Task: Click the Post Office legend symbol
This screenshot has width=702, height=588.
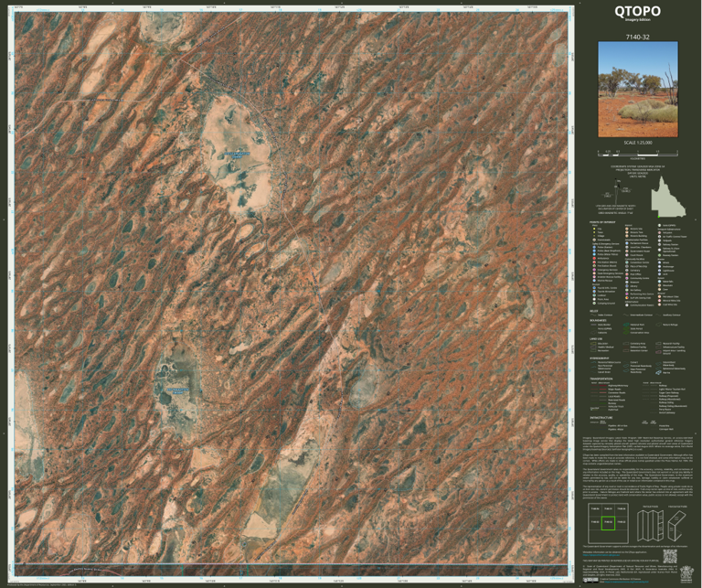Action: click(627, 274)
